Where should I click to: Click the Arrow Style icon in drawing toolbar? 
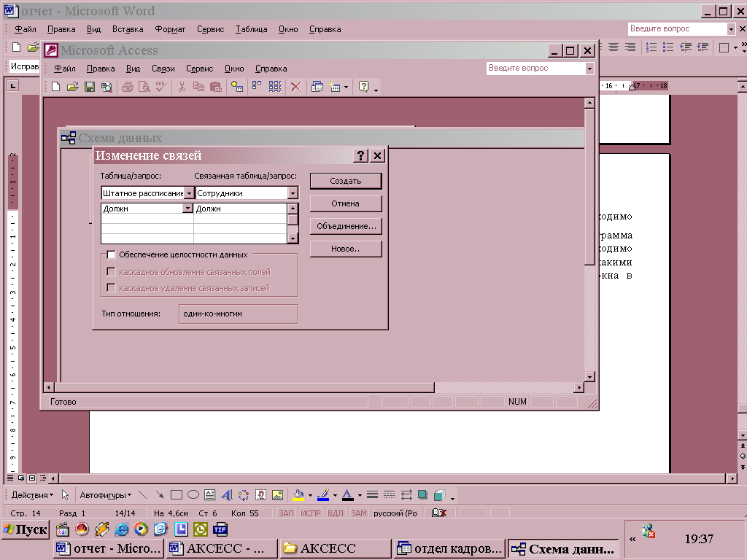pyautogui.click(x=406, y=495)
